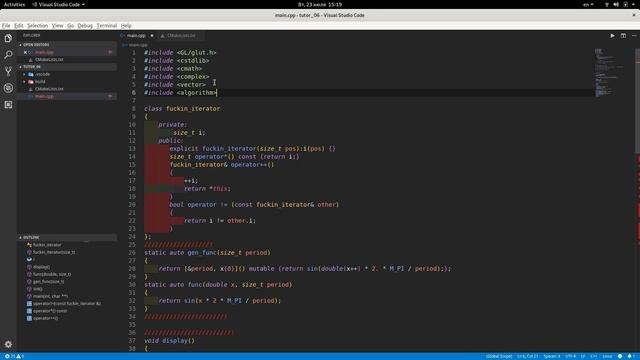Click main.cpp in the editor breadcrumb
This screenshot has height=360, width=640.
[137, 44]
